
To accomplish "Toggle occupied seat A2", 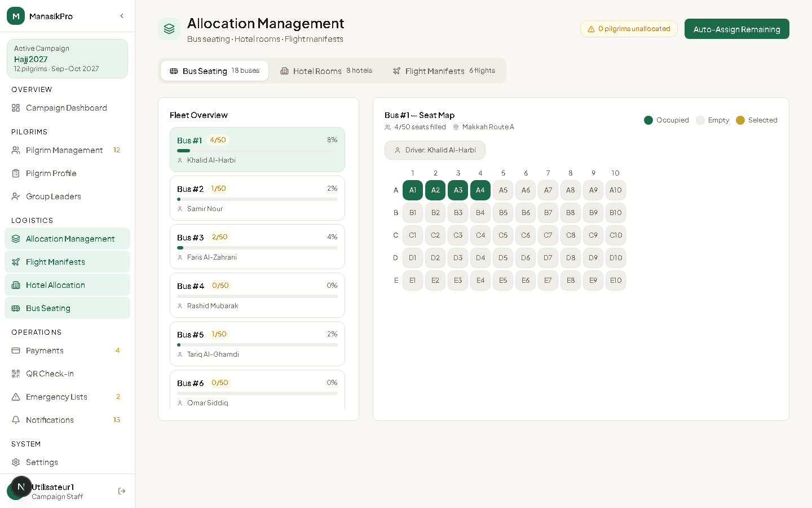I will point(435,190).
